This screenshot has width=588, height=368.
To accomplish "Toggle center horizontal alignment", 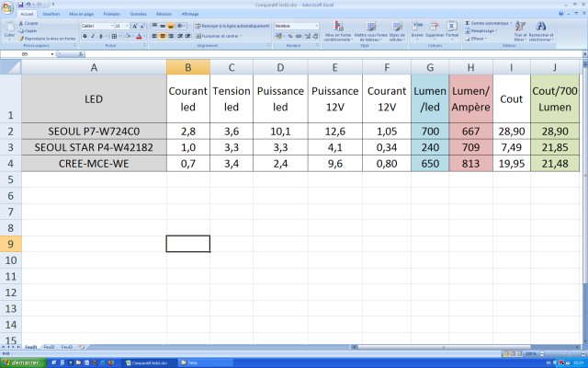I will (x=163, y=36).
